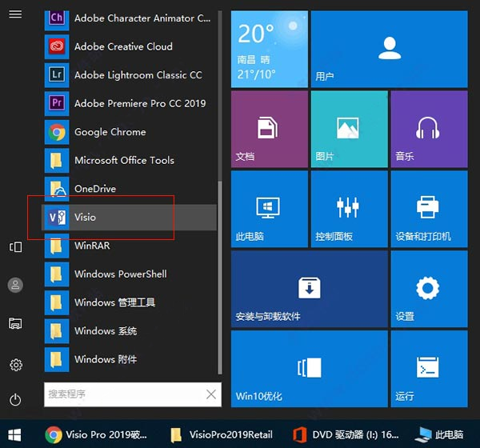480x448 pixels.
Task: Click the power icon in sidebar
Action: click(x=15, y=400)
